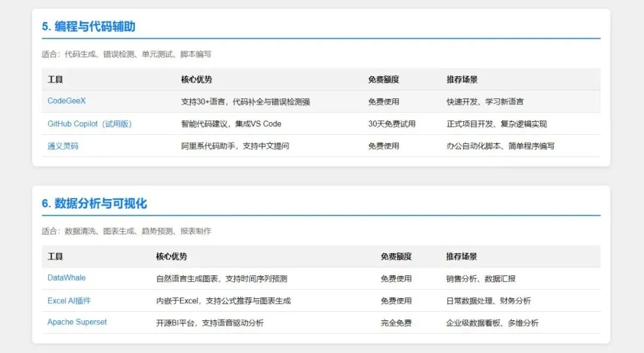Image resolution: width=644 pixels, height=353 pixels.
Task: Click 推荐场景 header in data analysis table
Action: [x=462, y=256]
